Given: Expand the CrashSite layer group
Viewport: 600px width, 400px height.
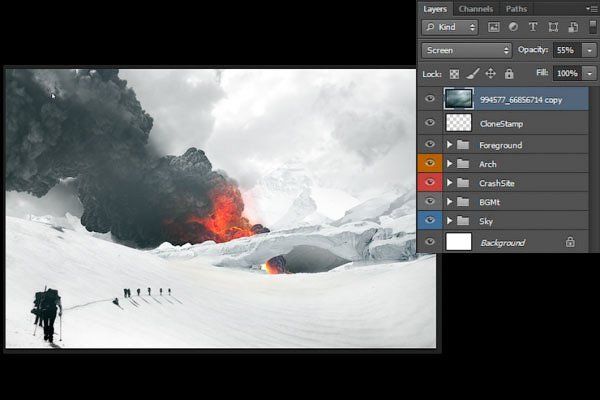Looking at the screenshot, I should tap(450, 183).
